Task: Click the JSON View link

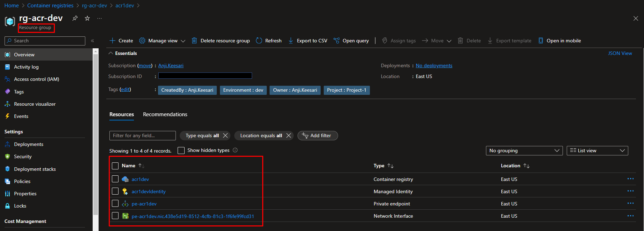Action: coord(620,53)
